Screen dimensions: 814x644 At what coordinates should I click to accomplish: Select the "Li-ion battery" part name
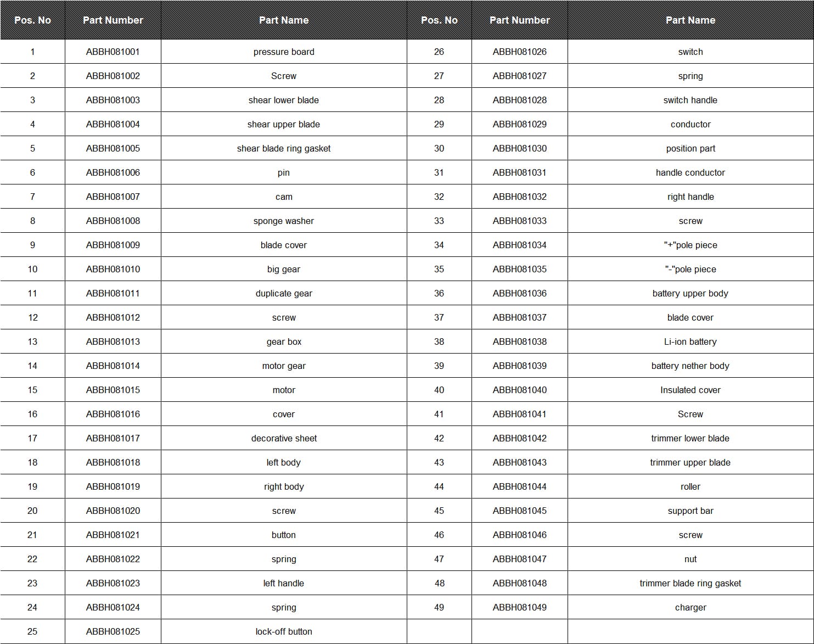click(690, 341)
